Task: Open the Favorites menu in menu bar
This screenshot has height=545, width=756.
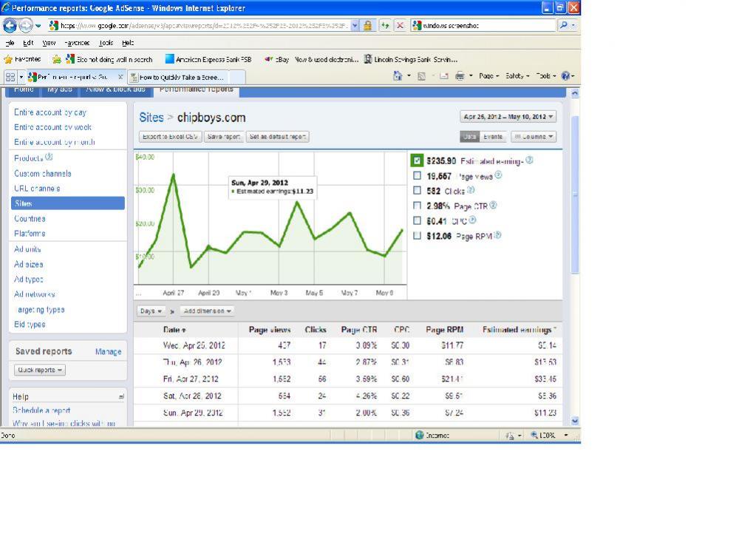Action: coord(77,43)
